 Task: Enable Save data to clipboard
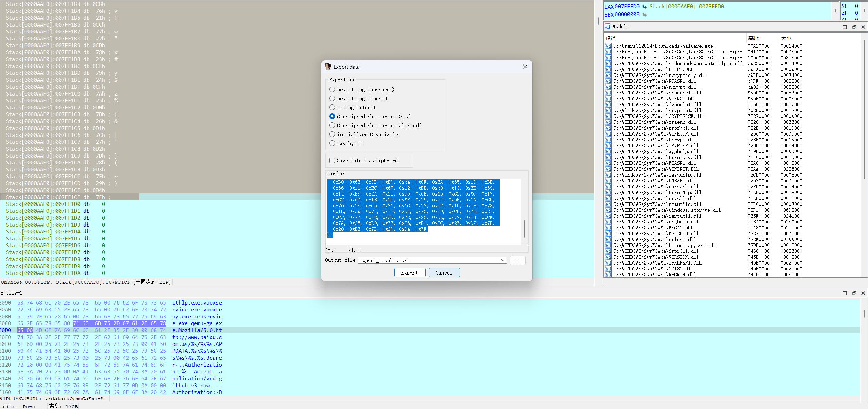click(x=332, y=161)
